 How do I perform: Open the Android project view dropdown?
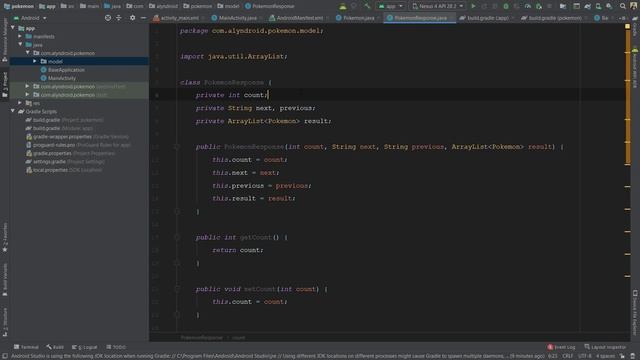pyautogui.click(x=30, y=18)
